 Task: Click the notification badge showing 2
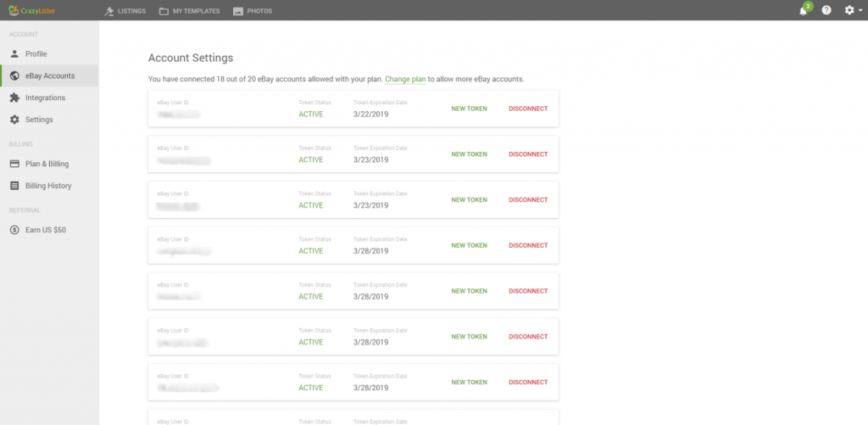808,6
